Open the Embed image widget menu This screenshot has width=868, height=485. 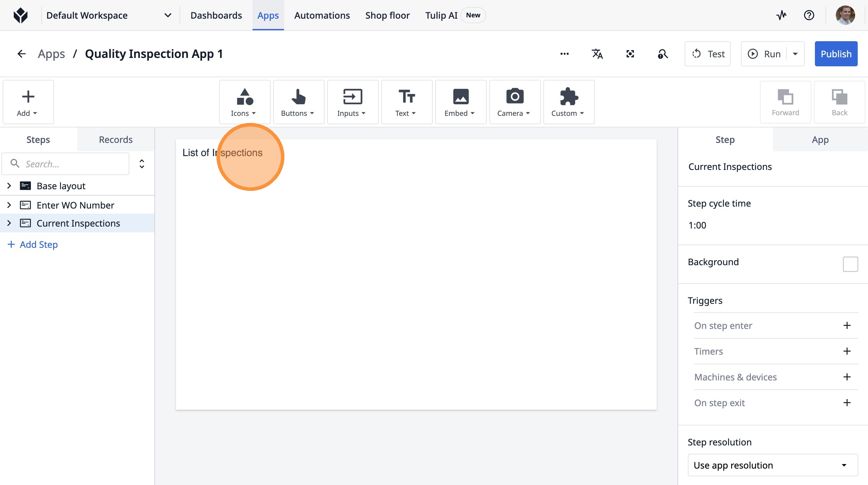point(460,102)
